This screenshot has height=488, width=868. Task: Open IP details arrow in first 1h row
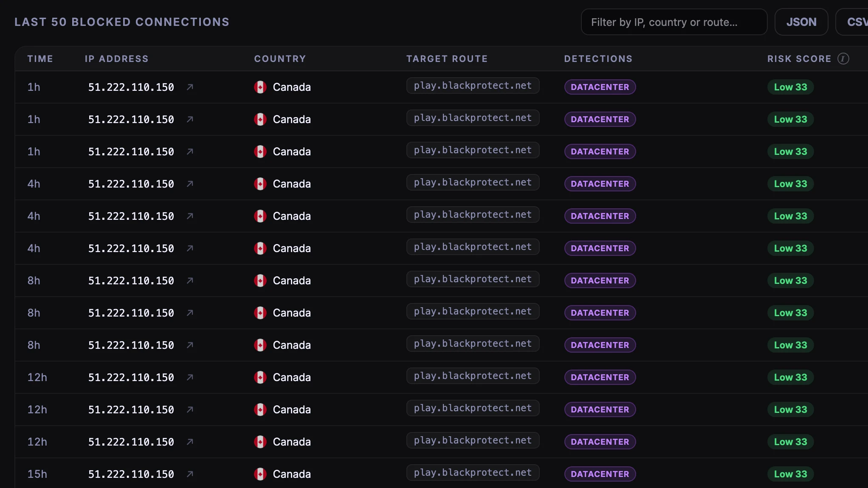pyautogui.click(x=190, y=87)
